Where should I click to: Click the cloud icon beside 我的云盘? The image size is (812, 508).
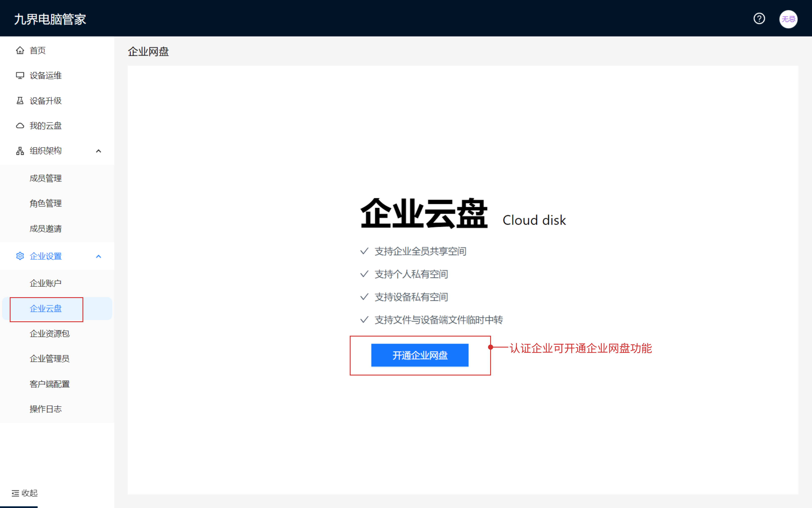point(20,126)
